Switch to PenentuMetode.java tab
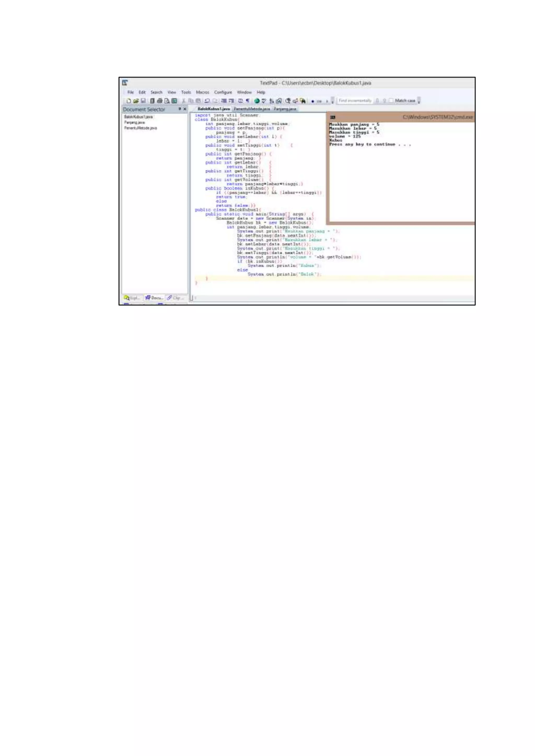The image size is (535, 756). (252, 109)
